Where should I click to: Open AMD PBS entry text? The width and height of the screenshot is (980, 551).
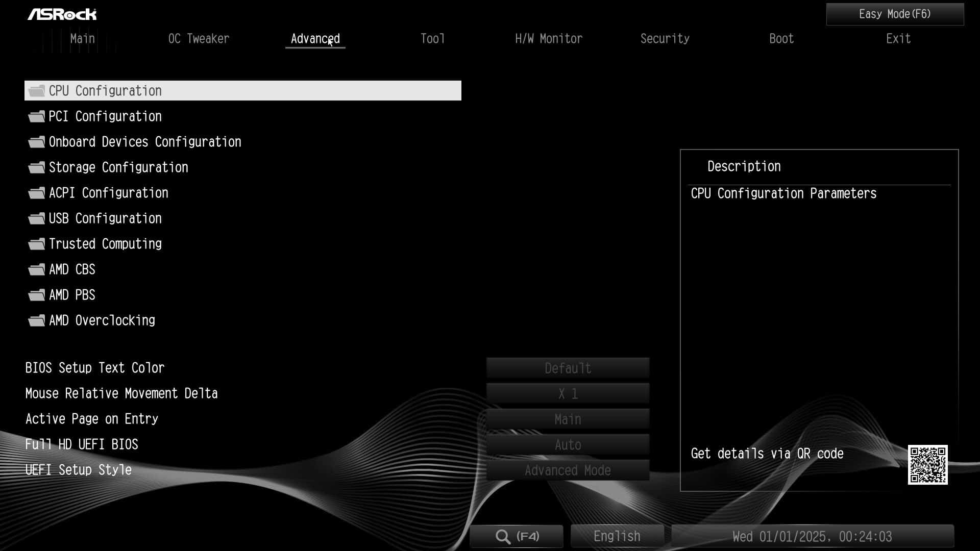coord(72,295)
